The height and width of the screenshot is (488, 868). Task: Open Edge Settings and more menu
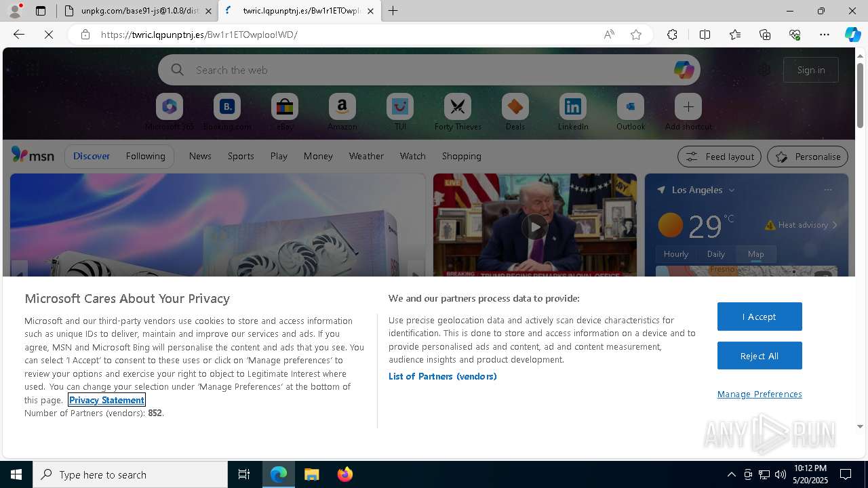[825, 35]
